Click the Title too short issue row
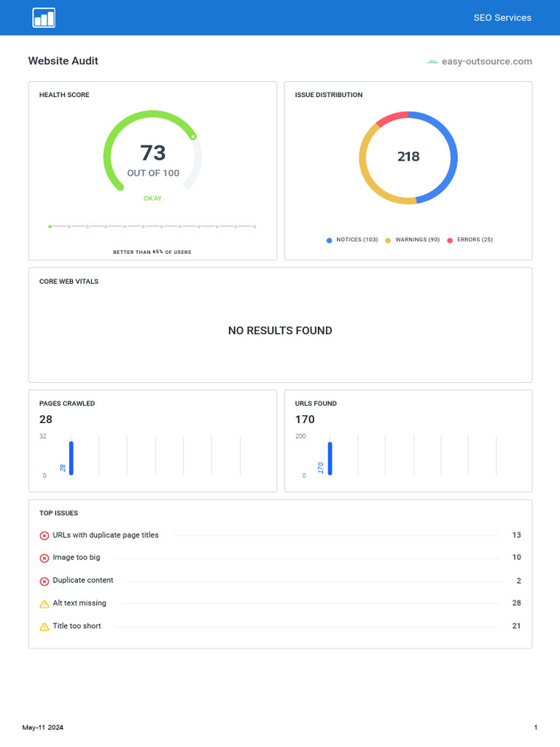The image size is (560, 747). (x=280, y=626)
